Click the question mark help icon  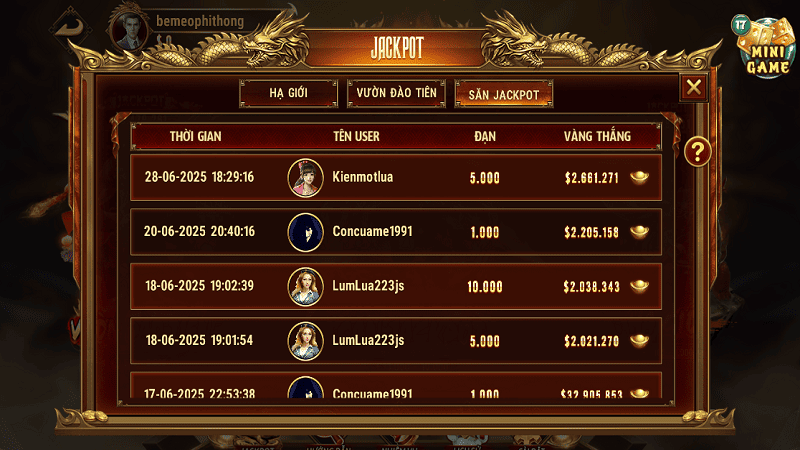(x=697, y=152)
